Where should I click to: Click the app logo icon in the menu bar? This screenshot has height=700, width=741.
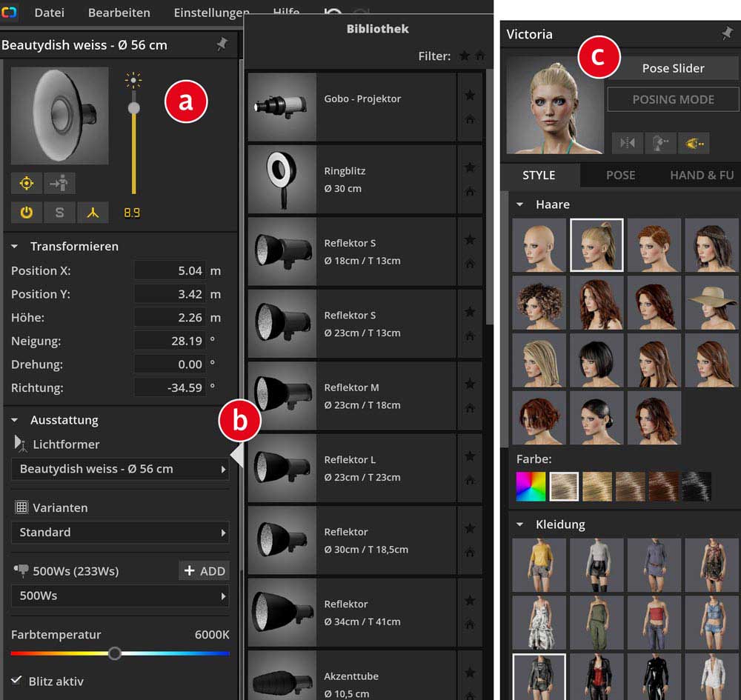(9, 12)
